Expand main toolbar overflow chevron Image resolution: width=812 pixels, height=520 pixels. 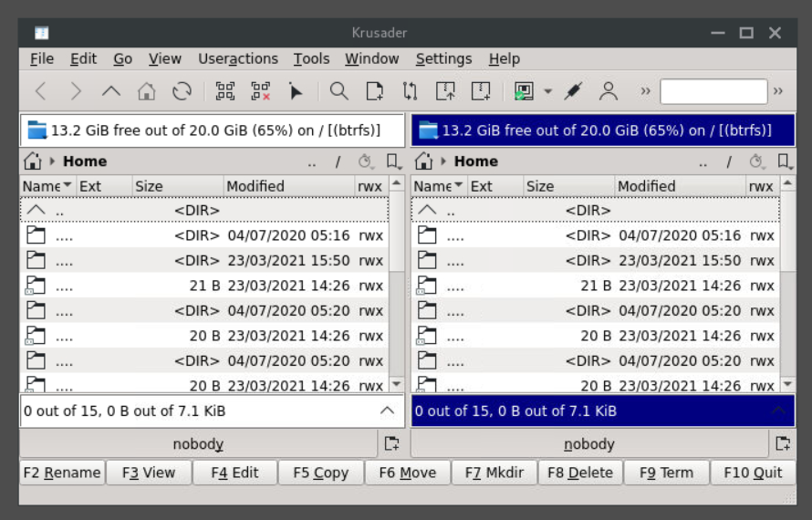tap(645, 91)
